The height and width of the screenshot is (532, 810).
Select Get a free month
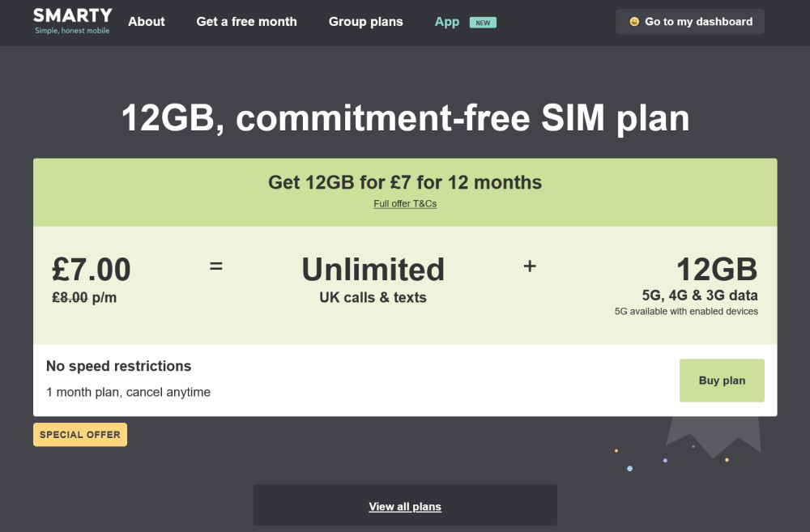[x=245, y=22]
